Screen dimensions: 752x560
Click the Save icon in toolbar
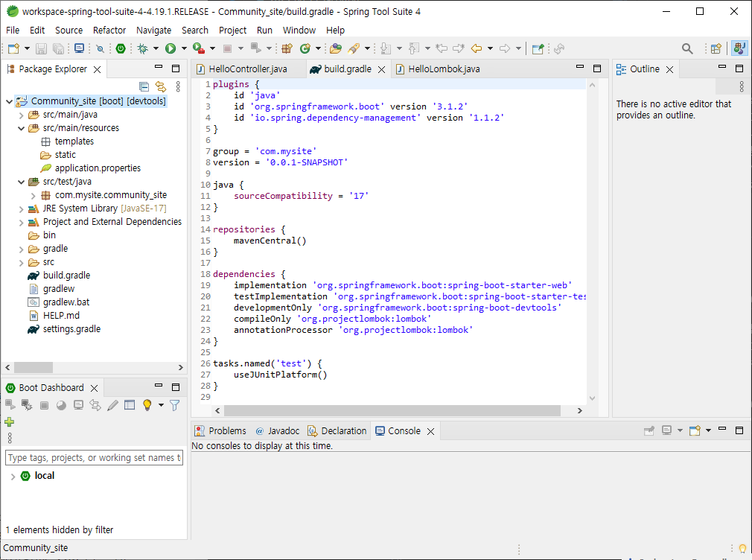tap(41, 48)
